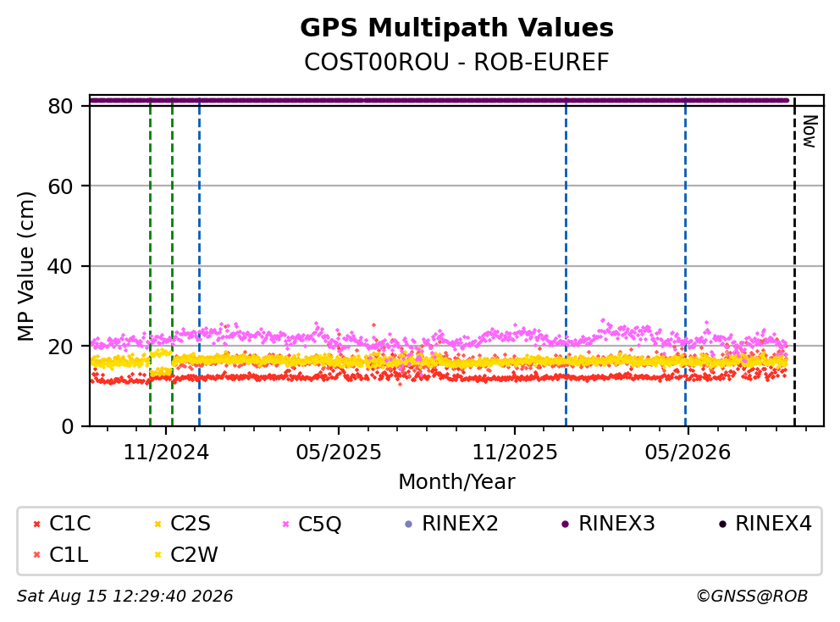
Task: Click the 'Month/Year' axis label
Action: click(x=456, y=482)
